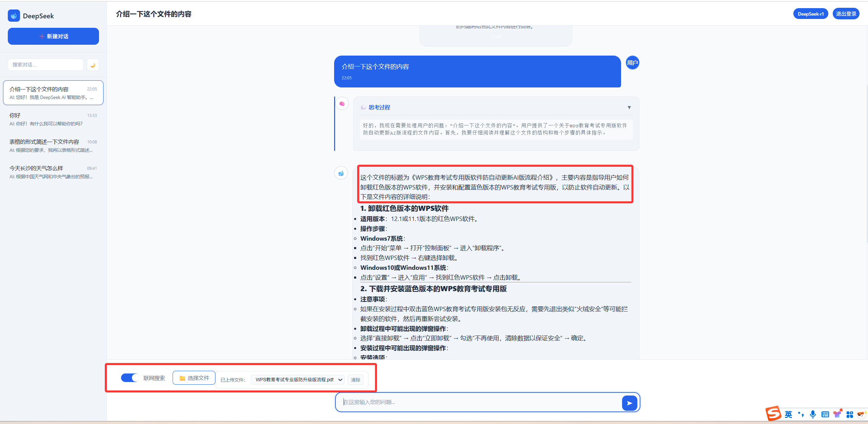Click Sogou input microphone icon

[x=813, y=414]
